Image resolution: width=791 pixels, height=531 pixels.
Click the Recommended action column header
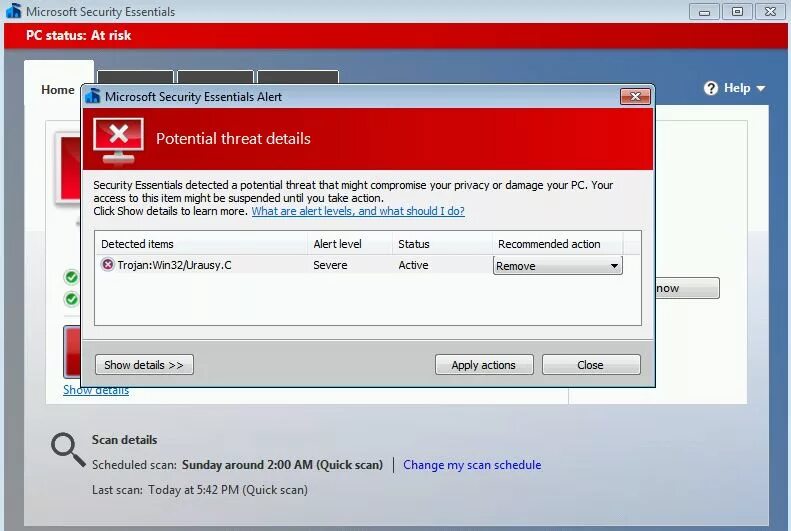(x=558, y=244)
